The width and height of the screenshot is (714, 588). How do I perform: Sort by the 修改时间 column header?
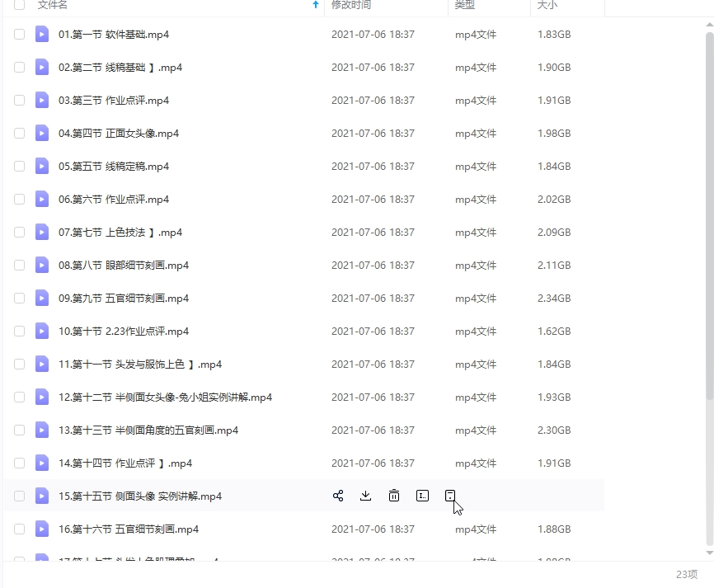(351, 5)
